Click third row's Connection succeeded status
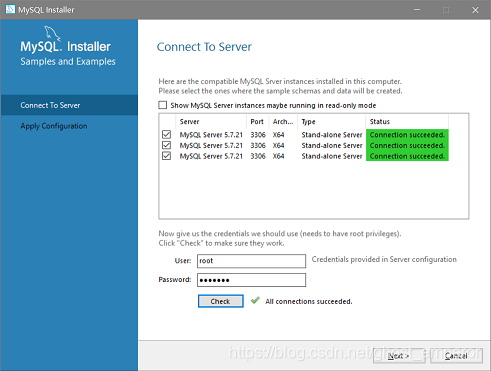Image resolution: width=491 pixels, height=371 pixels. (x=407, y=156)
